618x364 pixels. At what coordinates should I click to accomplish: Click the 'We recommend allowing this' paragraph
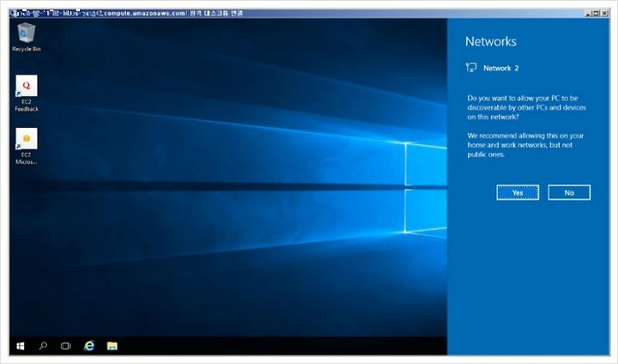525,145
